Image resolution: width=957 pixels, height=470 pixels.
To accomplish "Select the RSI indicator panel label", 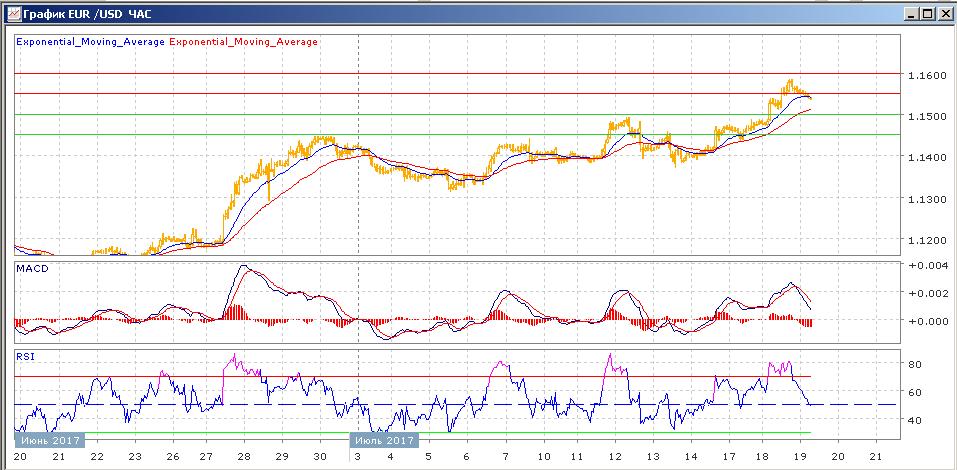I will tap(26, 355).
